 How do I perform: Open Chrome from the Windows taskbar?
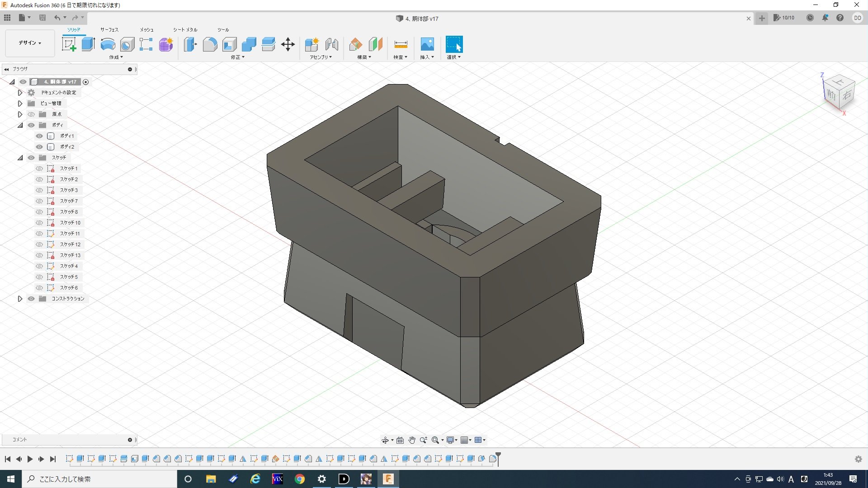tap(299, 479)
